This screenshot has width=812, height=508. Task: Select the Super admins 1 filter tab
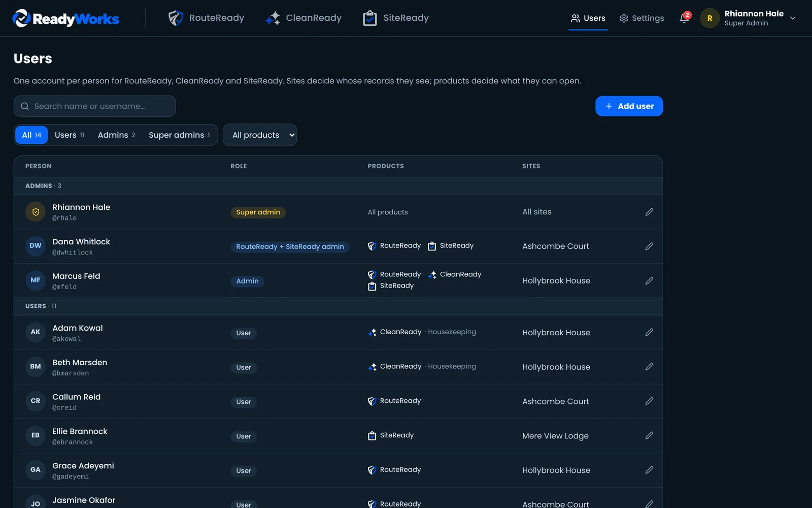coord(180,135)
